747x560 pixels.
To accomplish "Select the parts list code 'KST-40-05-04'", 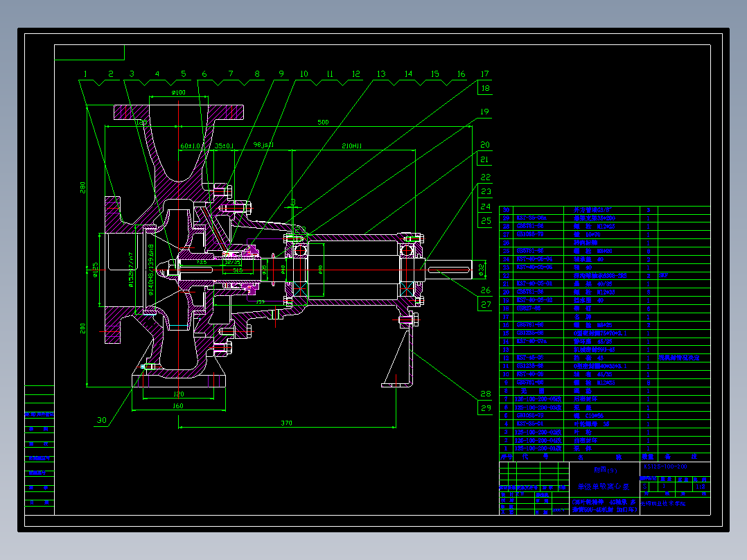I will pyautogui.click(x=534, y=259).
